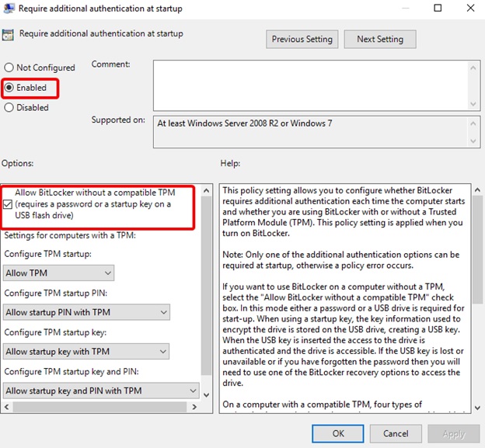Close the policy dialog window
485x448 pixels.
[470, 8]
